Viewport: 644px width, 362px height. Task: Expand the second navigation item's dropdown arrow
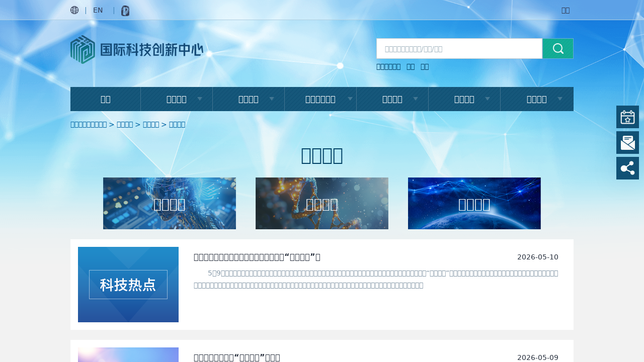[200, 99]
